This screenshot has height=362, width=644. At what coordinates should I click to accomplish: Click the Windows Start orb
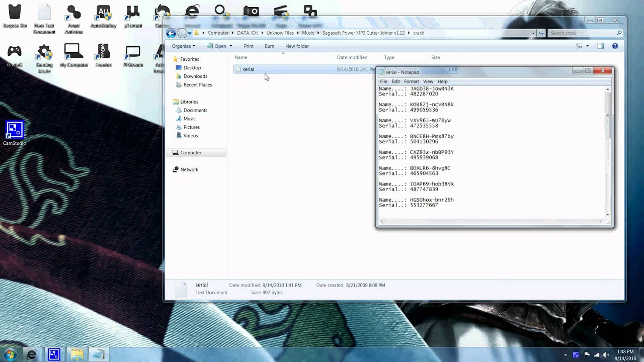coord(10,354)
